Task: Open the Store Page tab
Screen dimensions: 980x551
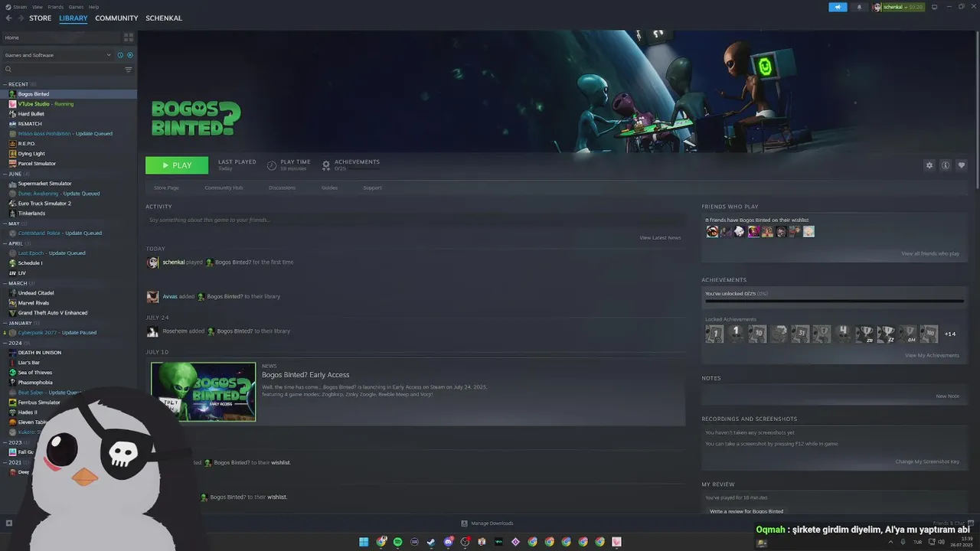Action: (x=166, y=187)
